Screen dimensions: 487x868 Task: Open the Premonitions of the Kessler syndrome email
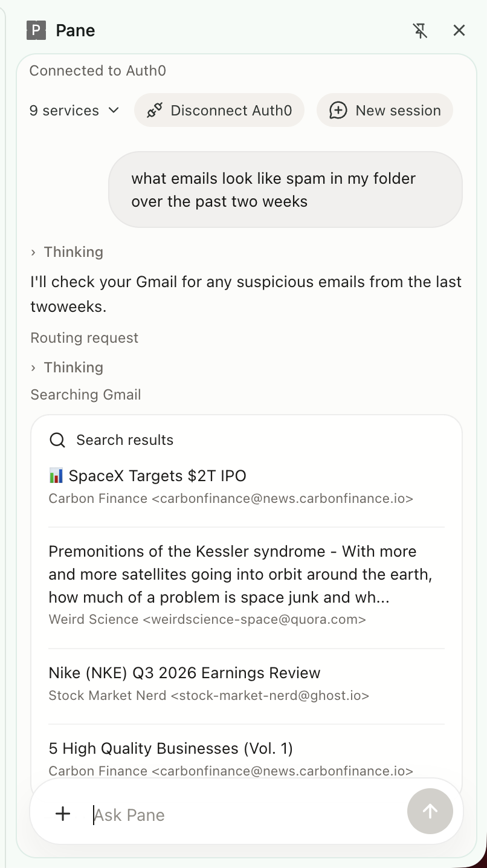click(x=240, y=574)
